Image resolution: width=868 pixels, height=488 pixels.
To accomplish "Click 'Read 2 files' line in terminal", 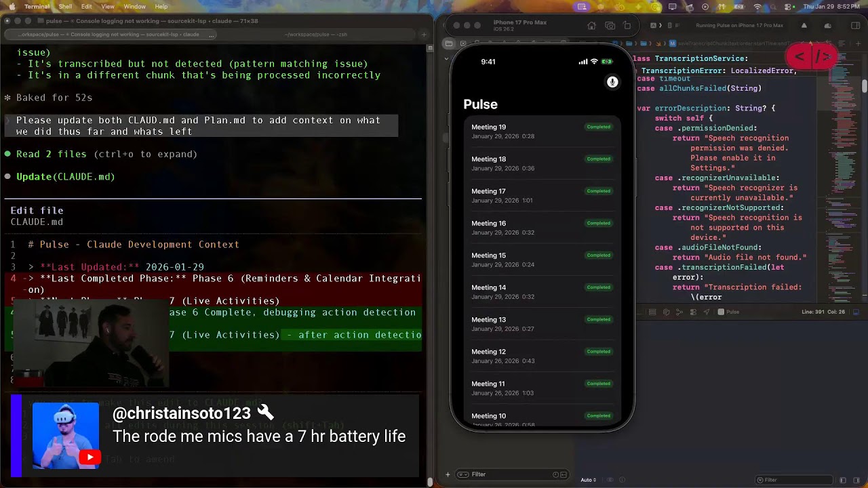I will tap(106, 155).
